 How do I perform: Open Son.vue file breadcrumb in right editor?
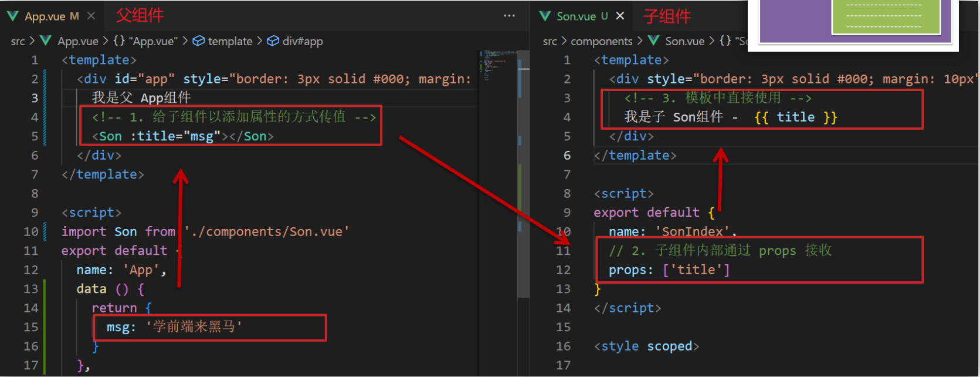[676, 41]
